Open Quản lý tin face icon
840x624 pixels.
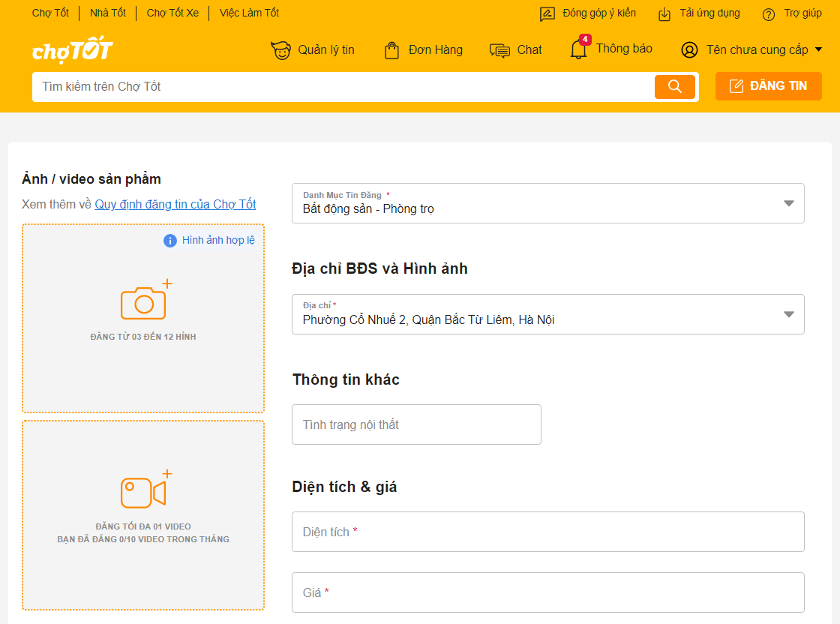click(280, 50)
